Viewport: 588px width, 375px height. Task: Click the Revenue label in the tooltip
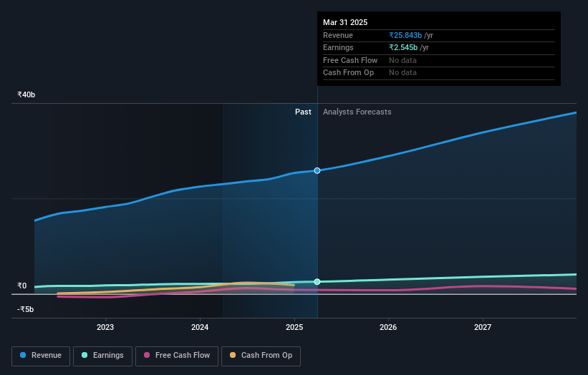(x=338, y=35)
